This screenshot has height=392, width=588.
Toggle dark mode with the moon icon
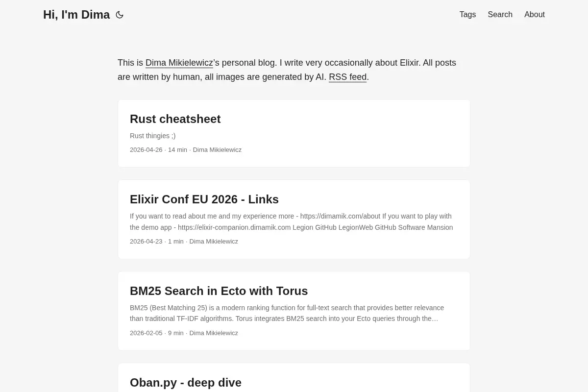click(x=120, y=15)
